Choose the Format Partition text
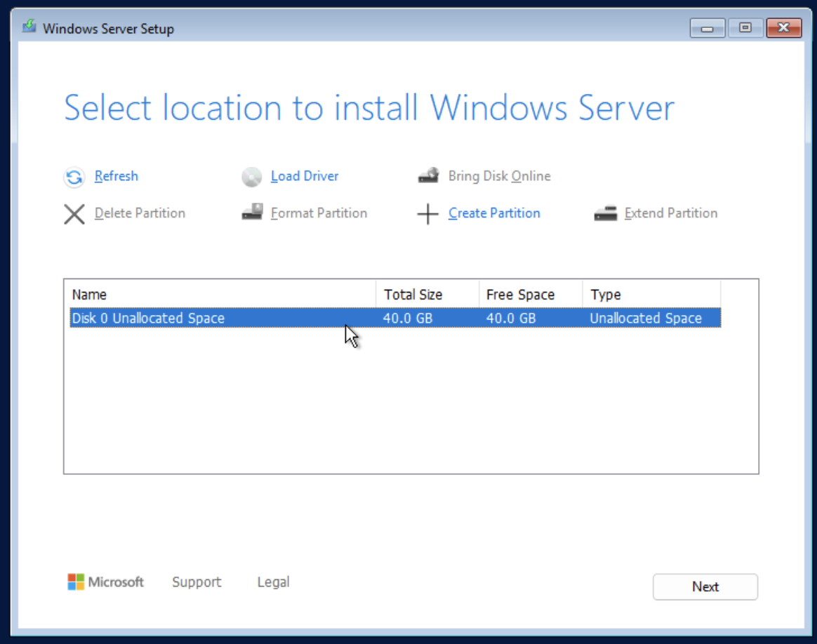This screenshot has height=644, width=817. pos(319,213)
